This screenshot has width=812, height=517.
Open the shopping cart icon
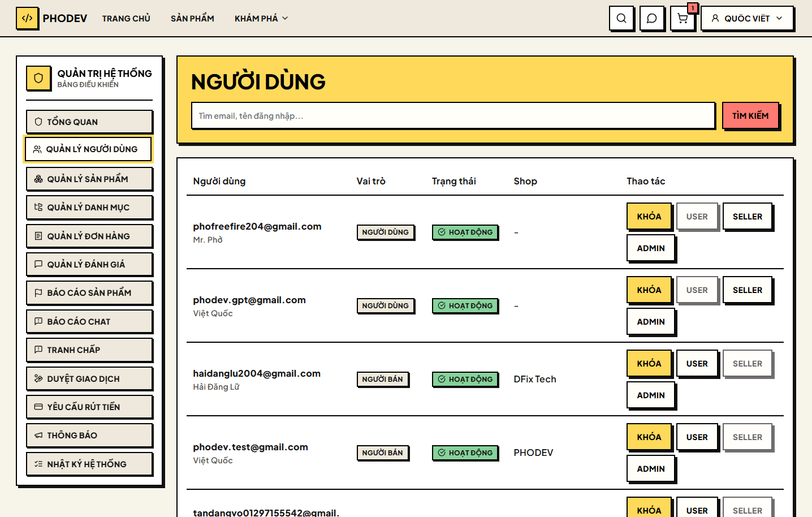683,18
